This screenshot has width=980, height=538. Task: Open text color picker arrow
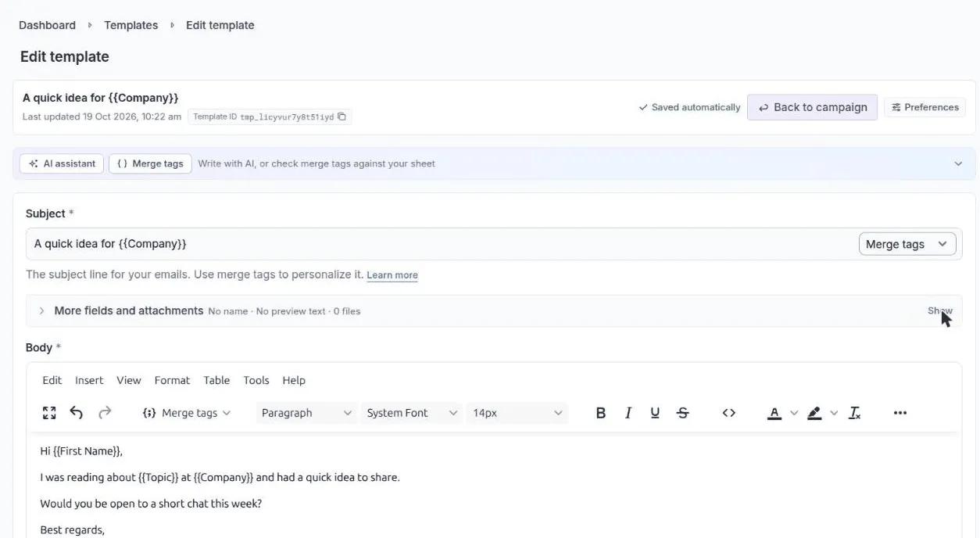click(794, 413)
